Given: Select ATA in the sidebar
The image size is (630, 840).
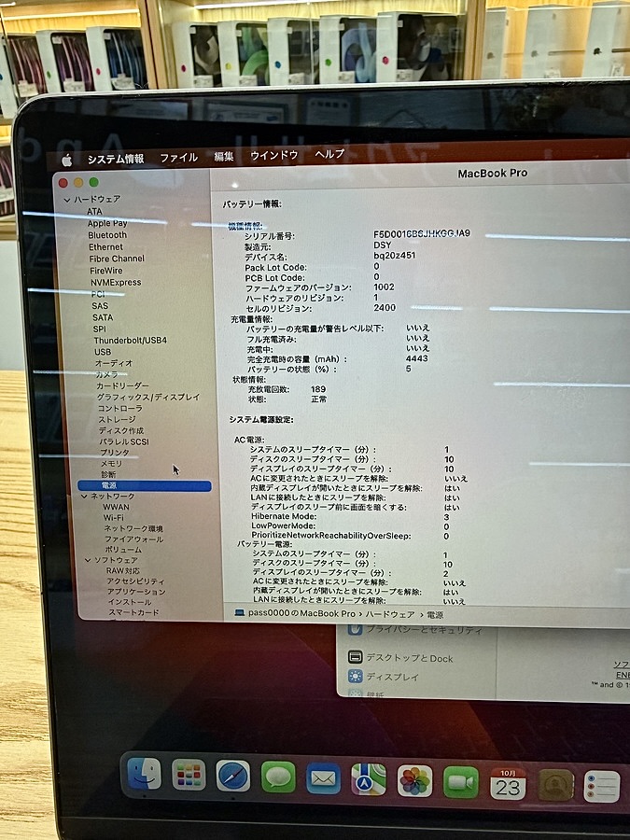Looking at the screenshot, I should [94, 212].
